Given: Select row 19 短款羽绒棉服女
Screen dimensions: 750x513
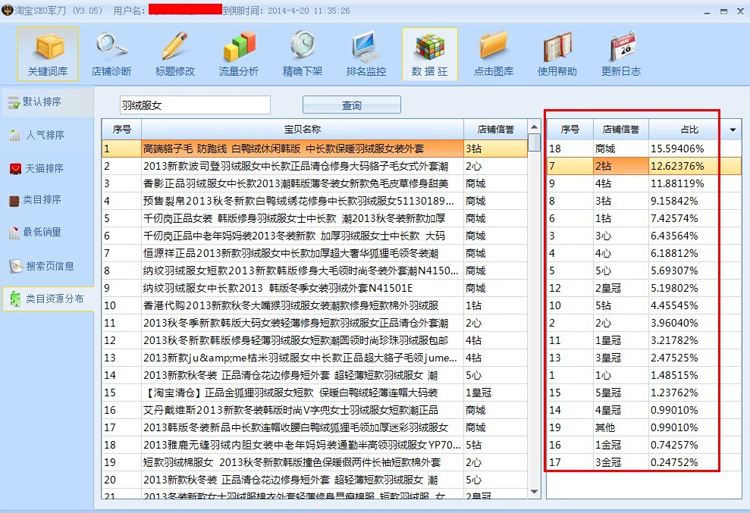Looking at the screenshot, I should point(315,462).
